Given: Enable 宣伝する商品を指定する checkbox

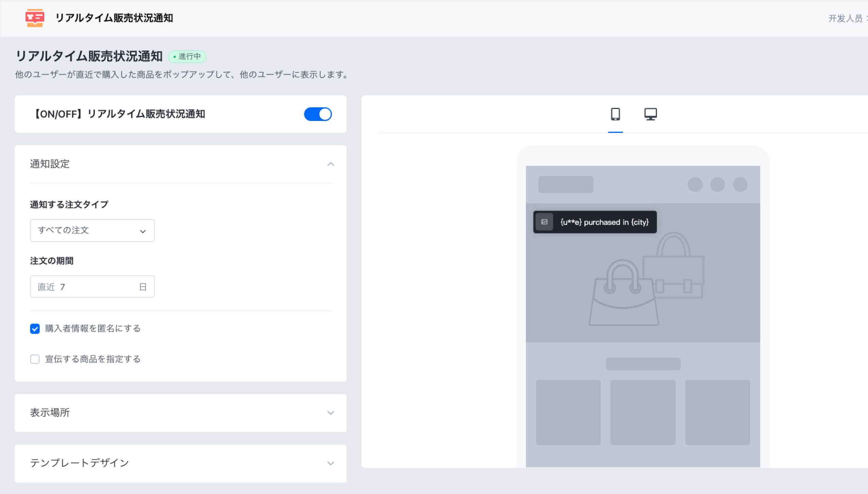Looking at the screenshot, I should click(x=35, y=359).
